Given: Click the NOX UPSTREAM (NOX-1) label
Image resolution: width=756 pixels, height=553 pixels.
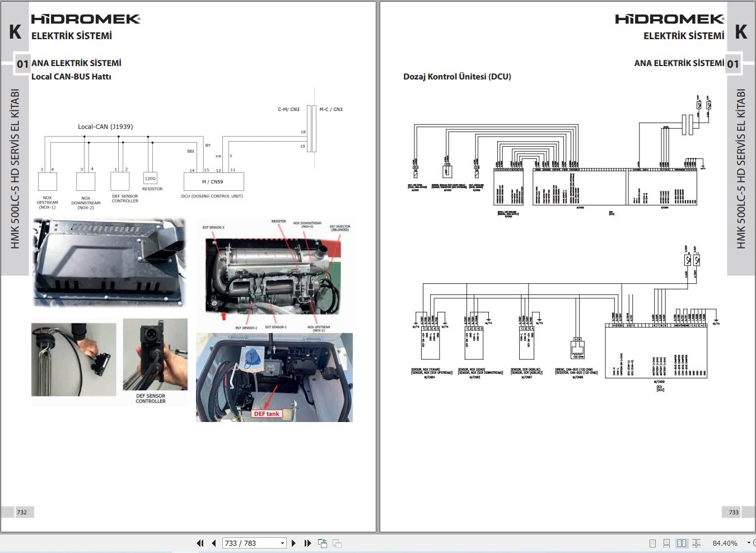Looking at the screenshot, I should [47, 202].
